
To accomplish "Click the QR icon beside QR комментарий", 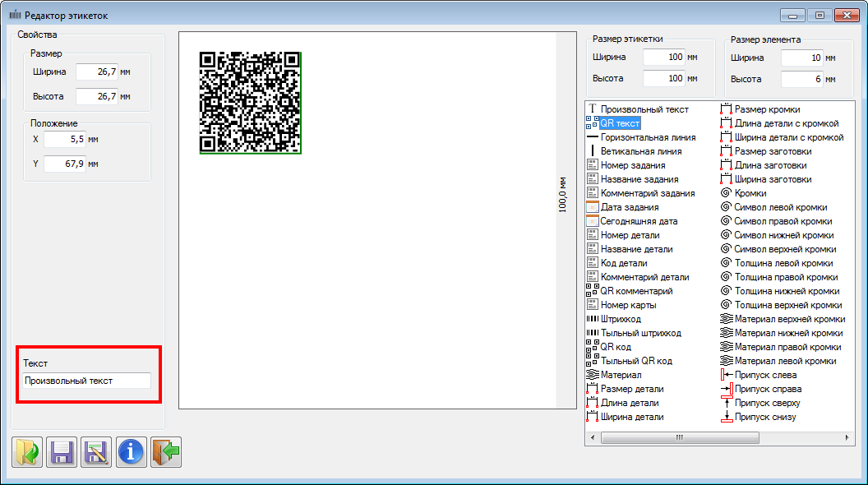I will point(593,291).
